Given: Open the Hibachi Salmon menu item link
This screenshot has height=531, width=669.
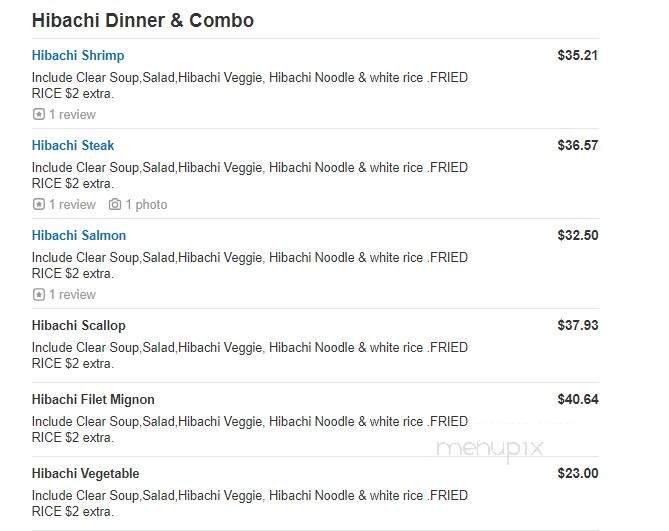Looking at the screenshot, I should pyautogui.click(x=79, y=236).
